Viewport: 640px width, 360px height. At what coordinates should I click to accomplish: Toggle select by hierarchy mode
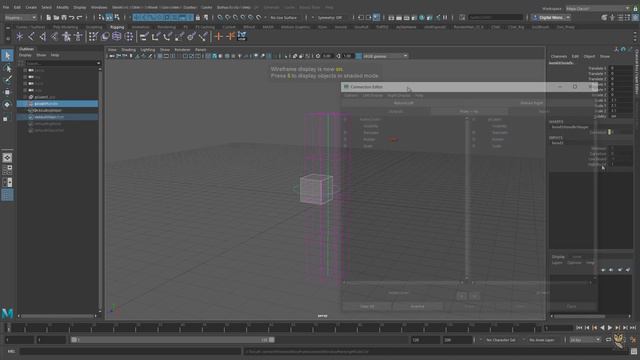tap(101, 18)
